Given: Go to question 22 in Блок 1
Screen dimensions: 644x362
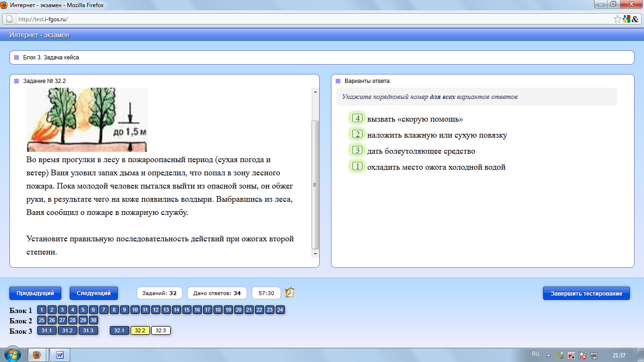Looking at the screenshot, I should click(259, 310).
